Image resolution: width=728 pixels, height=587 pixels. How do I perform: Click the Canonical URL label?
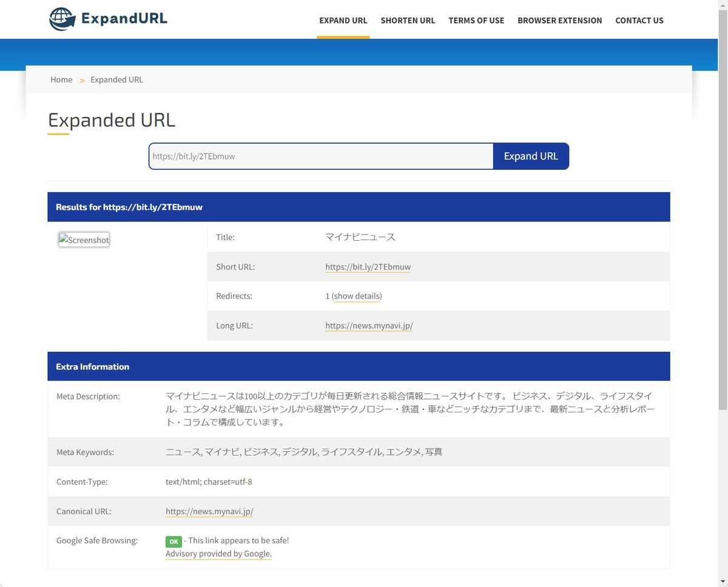coord(84,511)
